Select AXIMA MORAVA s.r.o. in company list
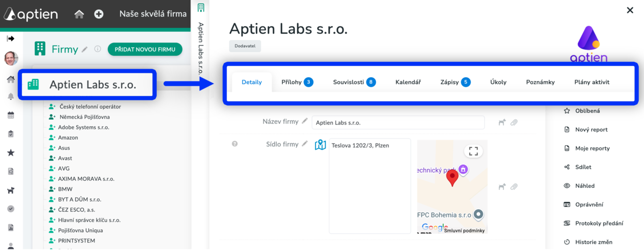The image size is (644, 251). tap(86, 179)
